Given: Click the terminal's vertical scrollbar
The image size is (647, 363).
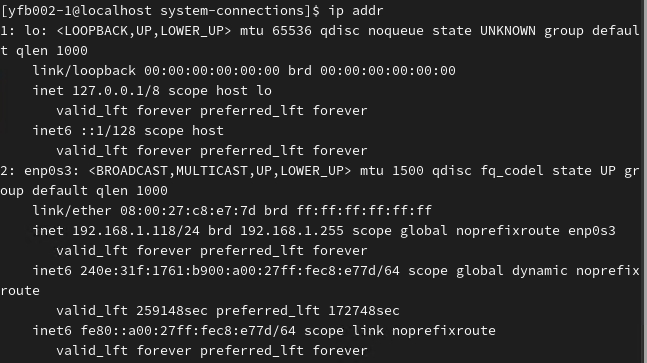Looking at the screenshot, I should [x=645, y=182].
